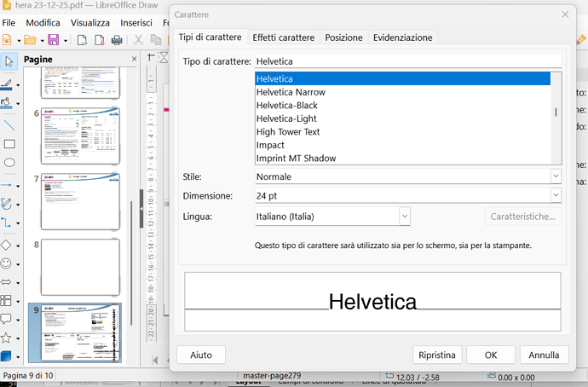
Task: Click the line color pen swatch
Action: [x=7, y=84]
